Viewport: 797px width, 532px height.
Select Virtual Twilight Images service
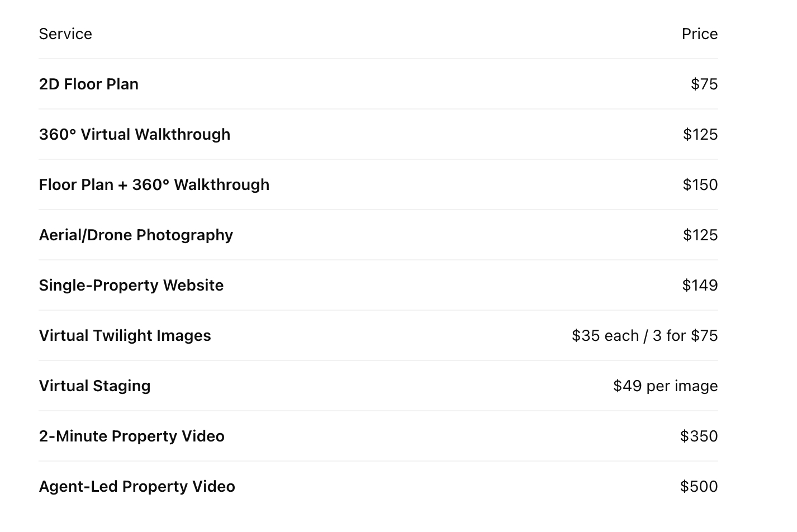[x=125, y=336]
